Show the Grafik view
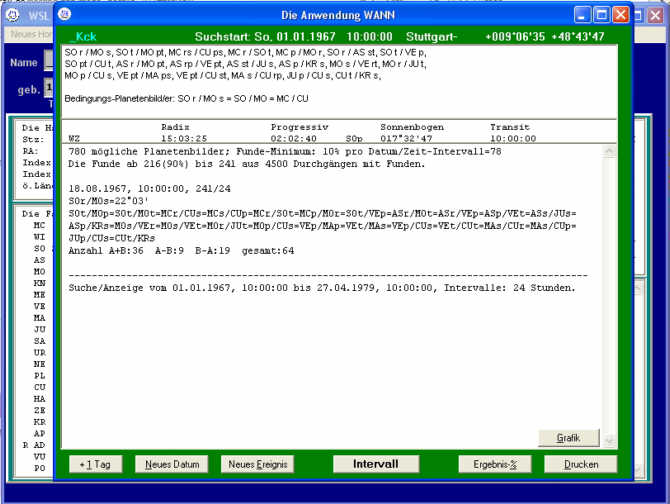The width and height of the screenshot is (670, 504). coord(568,438)
